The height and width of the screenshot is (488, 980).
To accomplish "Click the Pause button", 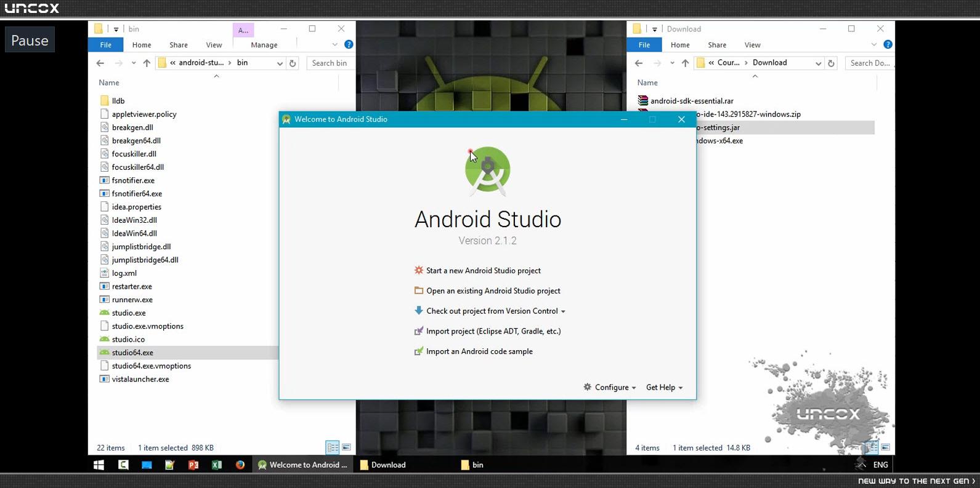I will [30, 40].
